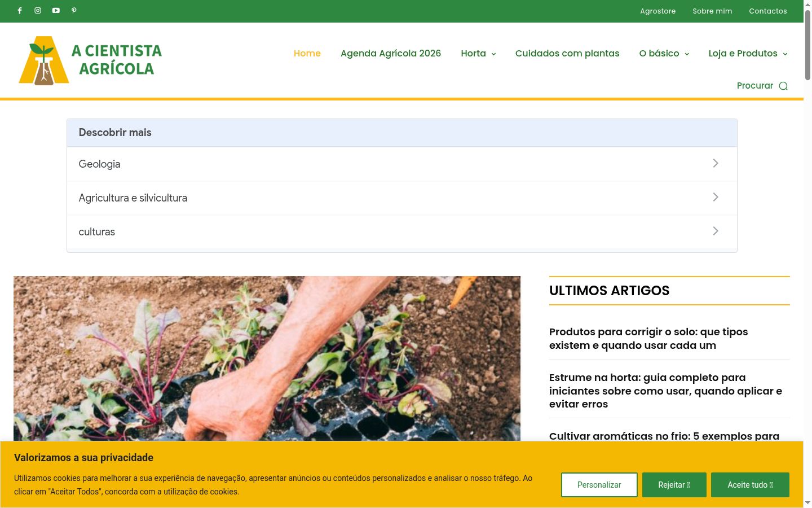The width and height of the screenshot is (812, 508).
Task: Go to Agenda Agrícola 2026 menu item
Action: tap(391, 53)
